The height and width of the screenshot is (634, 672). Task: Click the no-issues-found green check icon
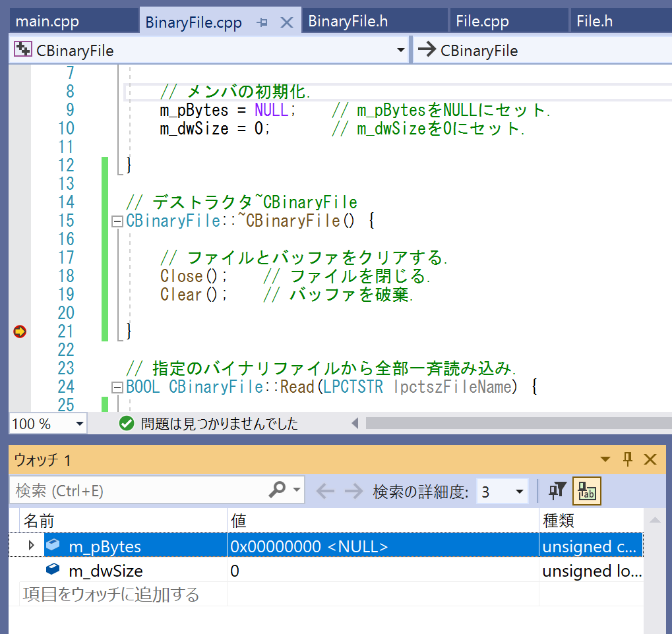point(127,423)
